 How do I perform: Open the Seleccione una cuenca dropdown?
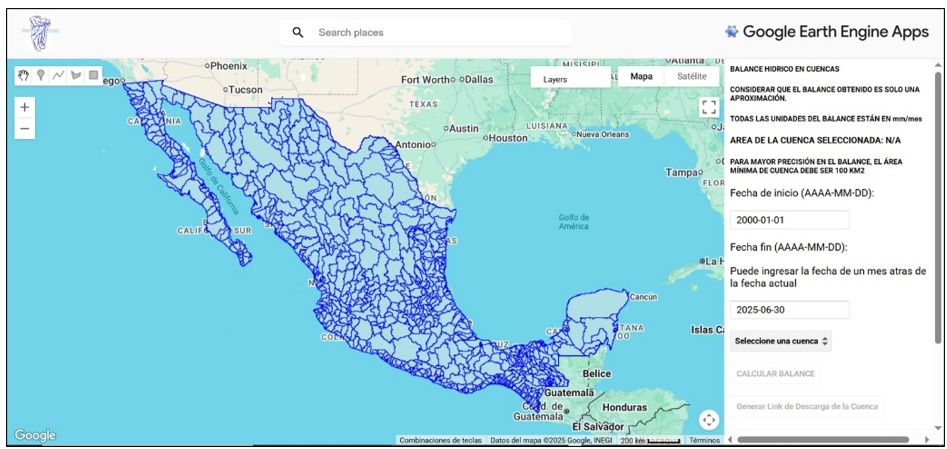[x=781, y=341]
